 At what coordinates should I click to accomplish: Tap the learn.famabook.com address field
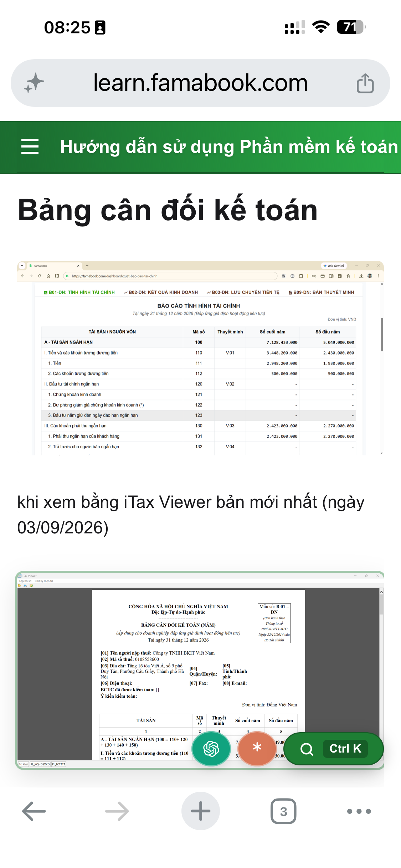pos(200,83)
